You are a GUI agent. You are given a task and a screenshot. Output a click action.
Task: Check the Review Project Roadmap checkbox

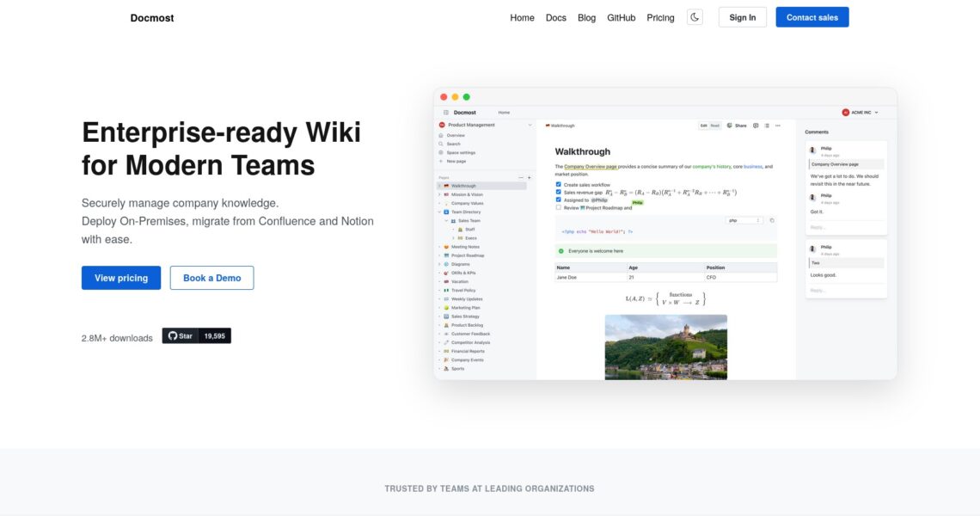coord(559,207)
